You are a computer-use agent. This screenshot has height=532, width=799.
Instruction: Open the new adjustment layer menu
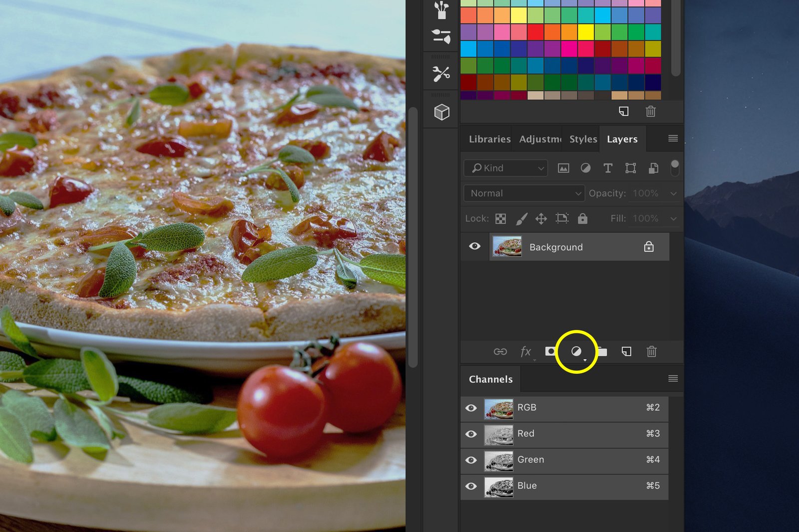577,352
